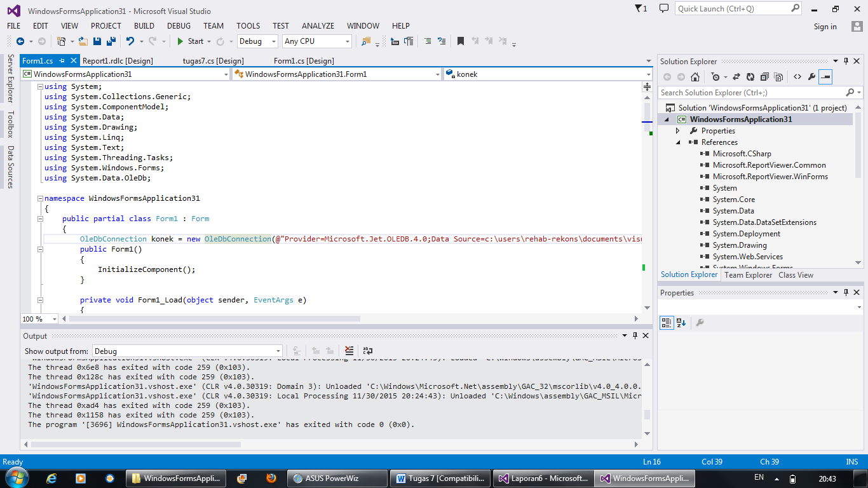
Task: Clear all output with the Clear All icon
Action: pos(349,350)
